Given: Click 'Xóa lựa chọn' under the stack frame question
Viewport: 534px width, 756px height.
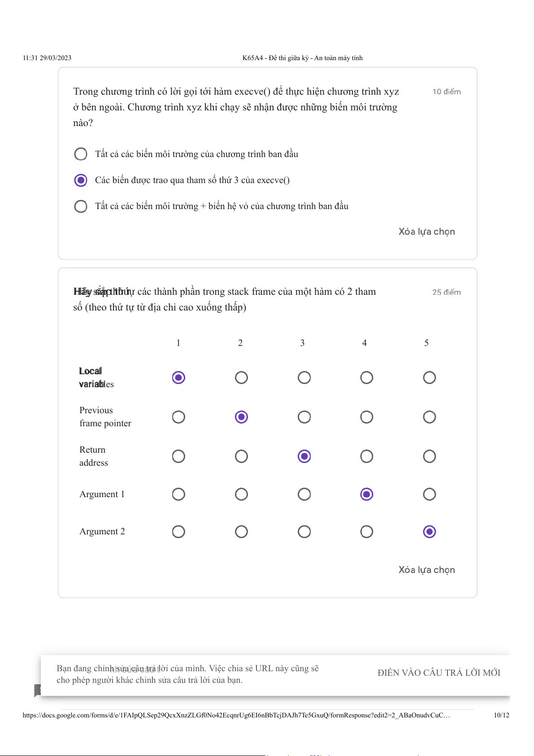Looking at the screenshot, I should coord(426,570).
